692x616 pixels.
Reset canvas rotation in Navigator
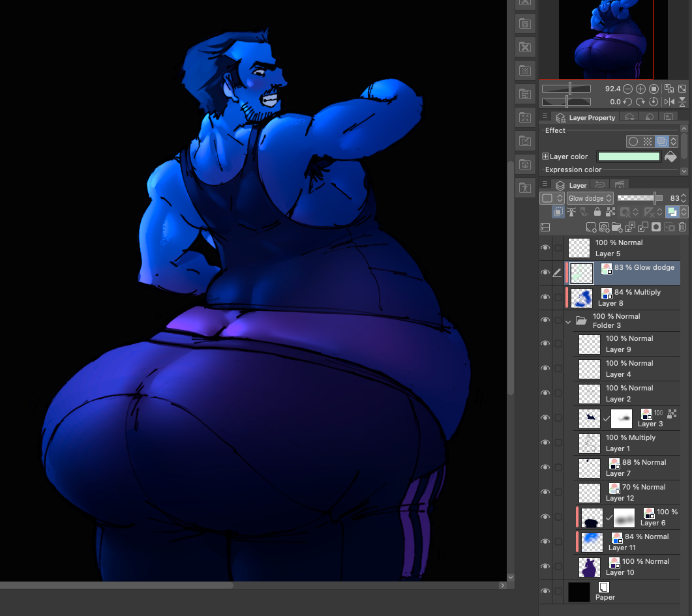[x=654, y=102]
